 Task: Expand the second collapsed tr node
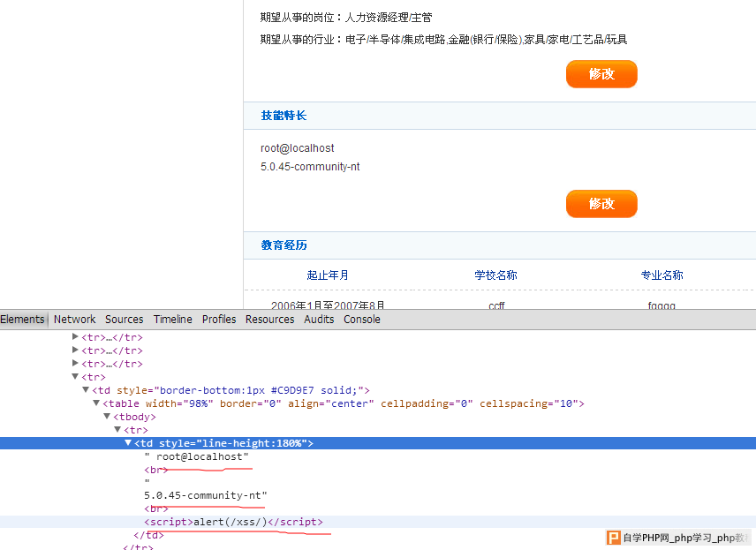75,350
